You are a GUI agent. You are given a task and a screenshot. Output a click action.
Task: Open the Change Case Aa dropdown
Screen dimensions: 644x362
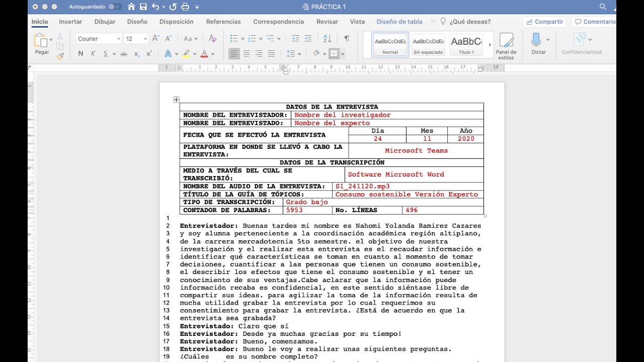[191, 39]
